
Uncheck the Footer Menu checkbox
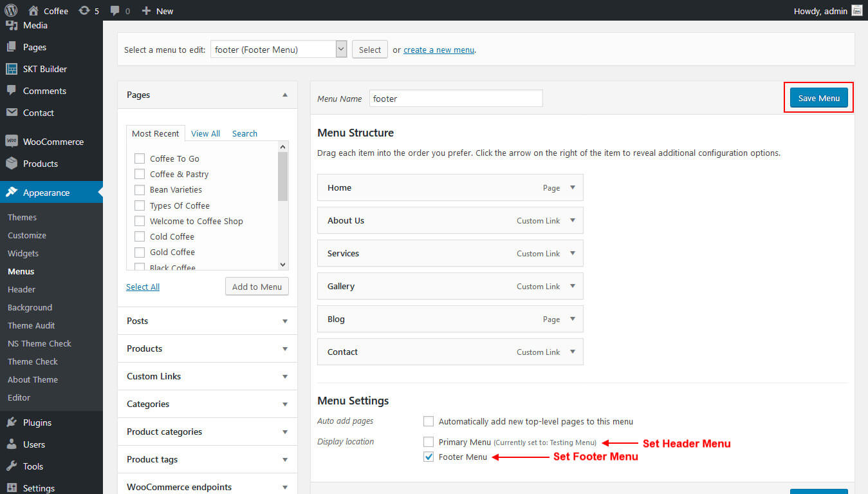tap(429, 457)
